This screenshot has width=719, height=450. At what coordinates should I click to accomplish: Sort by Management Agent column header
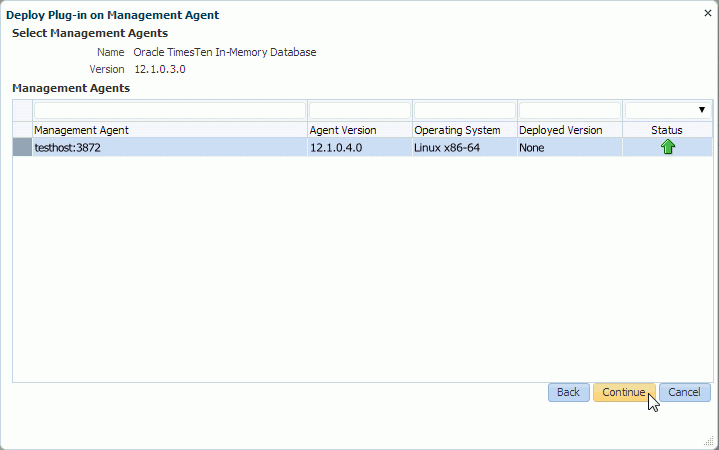(x=170, y=130)
